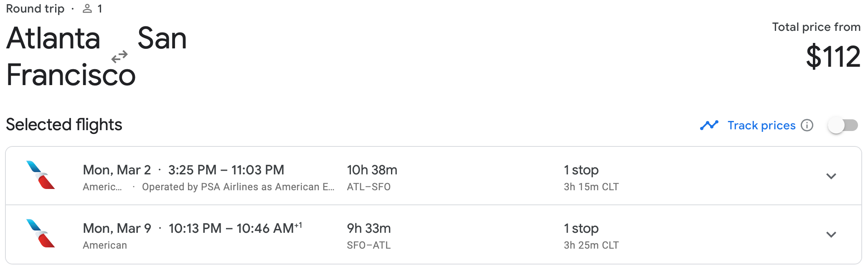This screenshot has width=868, height=272.
Task: Toggle the Track prices switch
Action: coord(843,125)
